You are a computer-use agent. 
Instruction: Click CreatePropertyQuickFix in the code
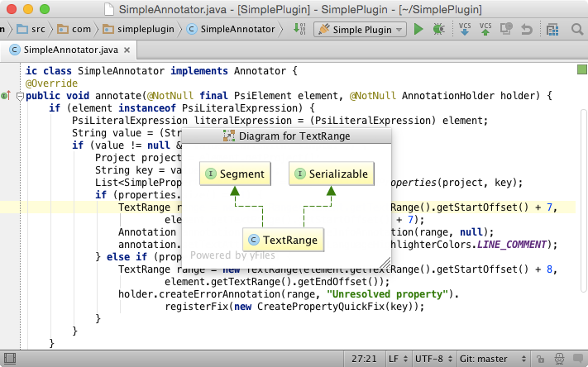coord(323,307)
